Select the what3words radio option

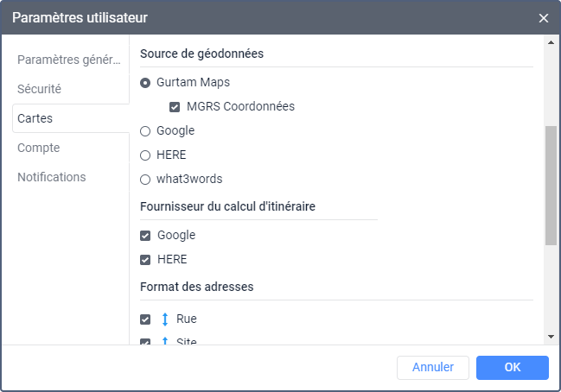click(145, 180)
